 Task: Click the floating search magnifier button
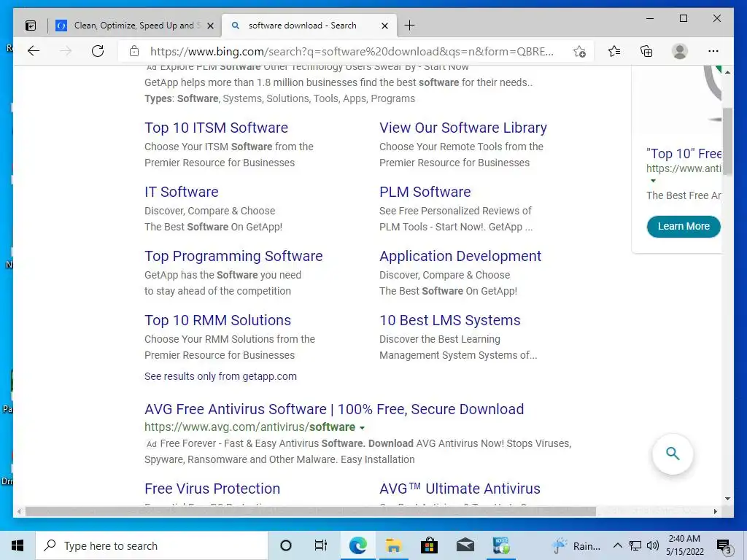(672, 454)
